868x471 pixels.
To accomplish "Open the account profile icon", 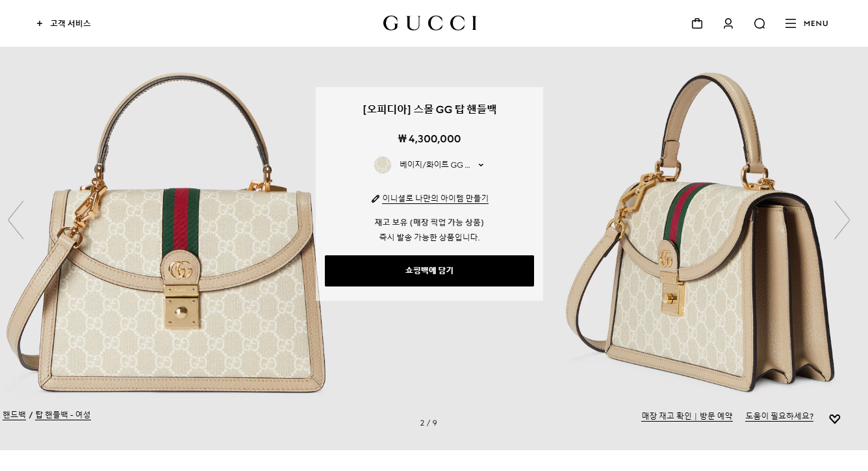I will pyautogui.click(x=728, y=23).
